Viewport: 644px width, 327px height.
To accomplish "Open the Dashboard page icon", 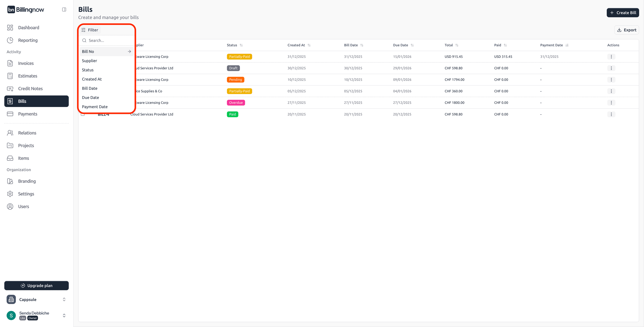I will tap(10, 28).
